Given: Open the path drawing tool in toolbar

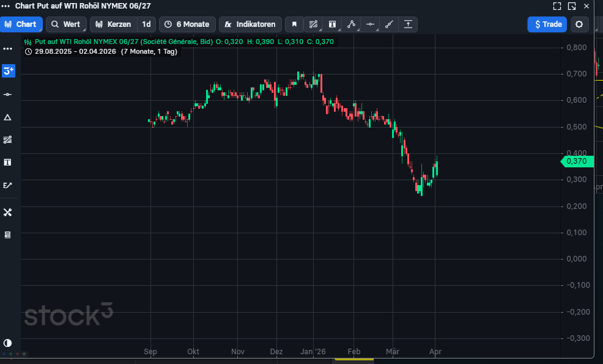Looking at the screenshot, I should tap(351, 24).
